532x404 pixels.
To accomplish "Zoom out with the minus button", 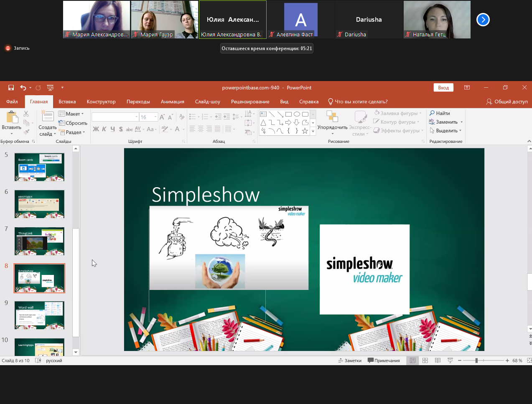I will click(x=460, y=361).
